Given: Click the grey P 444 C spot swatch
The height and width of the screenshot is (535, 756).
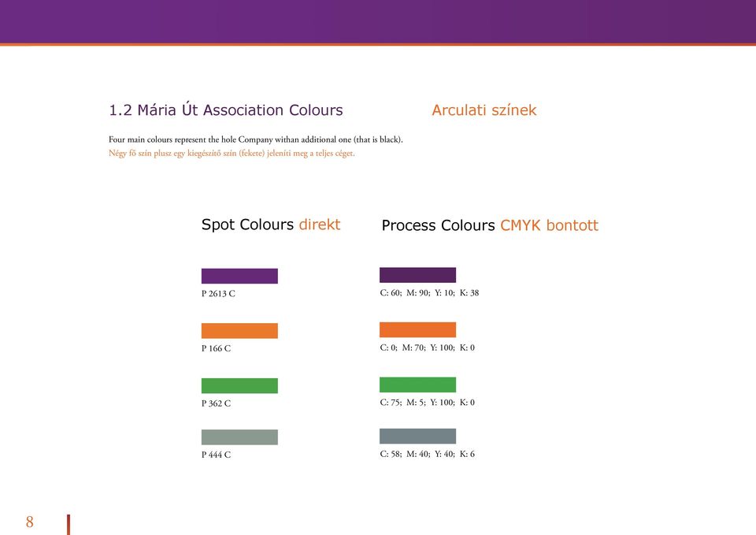Looking at the screenshot, I should coord(239,437).
